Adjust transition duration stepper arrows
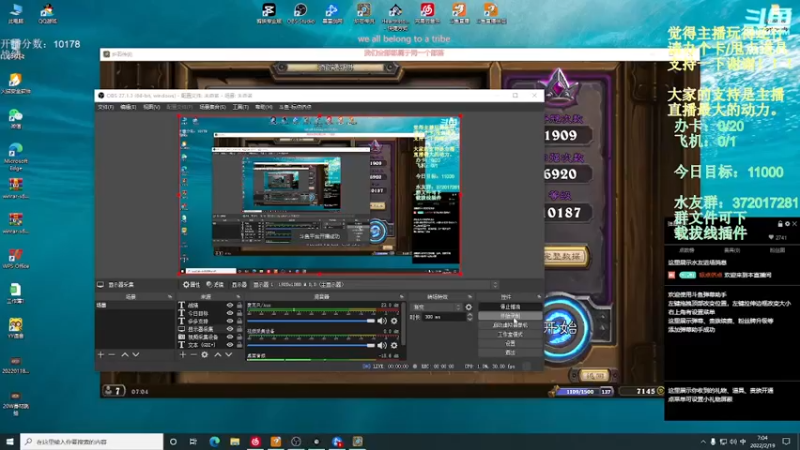This screenshot has height=450, width=800. click(x=469, y=317)
